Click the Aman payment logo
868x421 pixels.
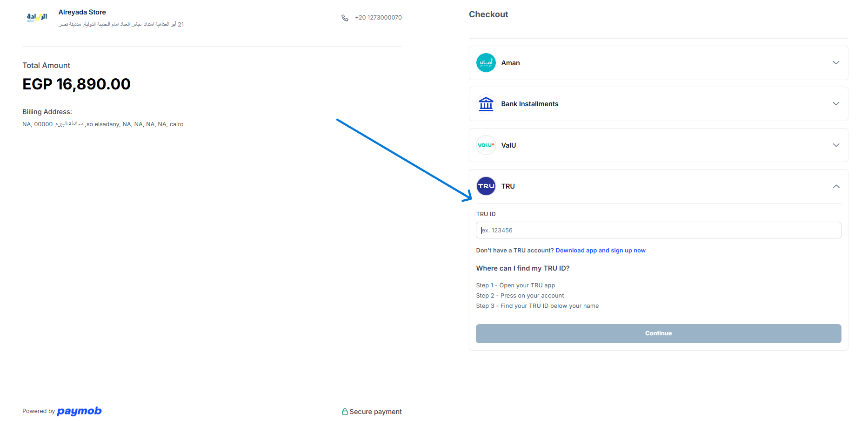[486, 63]
